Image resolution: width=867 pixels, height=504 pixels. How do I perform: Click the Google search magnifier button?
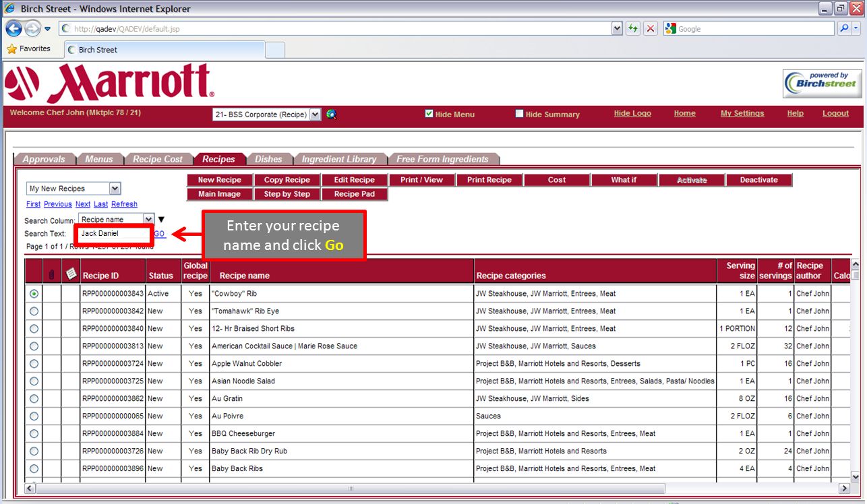(x=843, y=28)
